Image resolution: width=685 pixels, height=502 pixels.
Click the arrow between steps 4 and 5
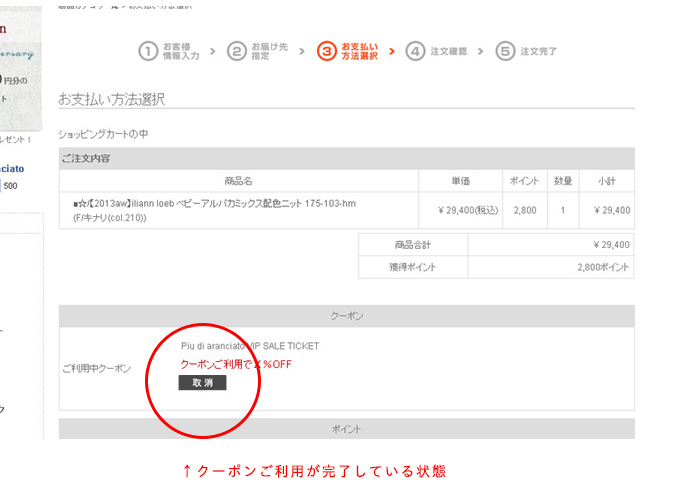coord(481,51)
